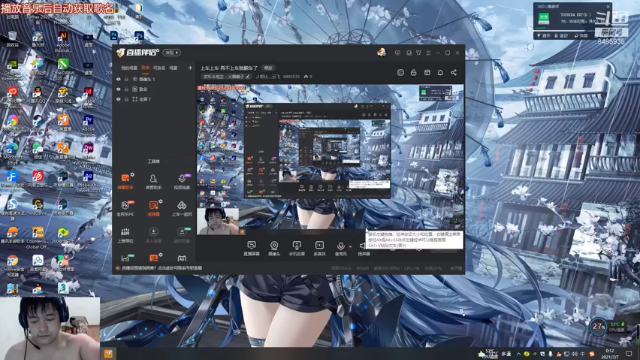The height and width of the screenshot is (360, 640).
Task: Edit the stream category tag with pencil
Action: [248, 76]
